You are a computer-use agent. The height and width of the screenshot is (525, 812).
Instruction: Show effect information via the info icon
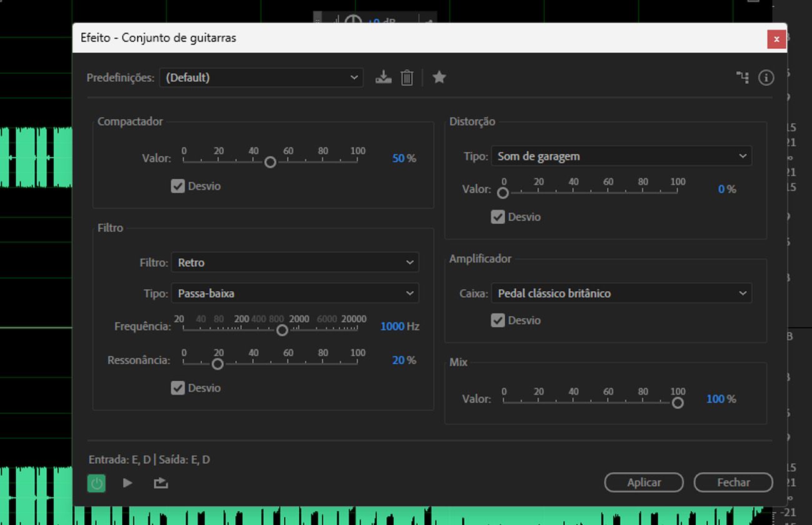tap(766, 77)
